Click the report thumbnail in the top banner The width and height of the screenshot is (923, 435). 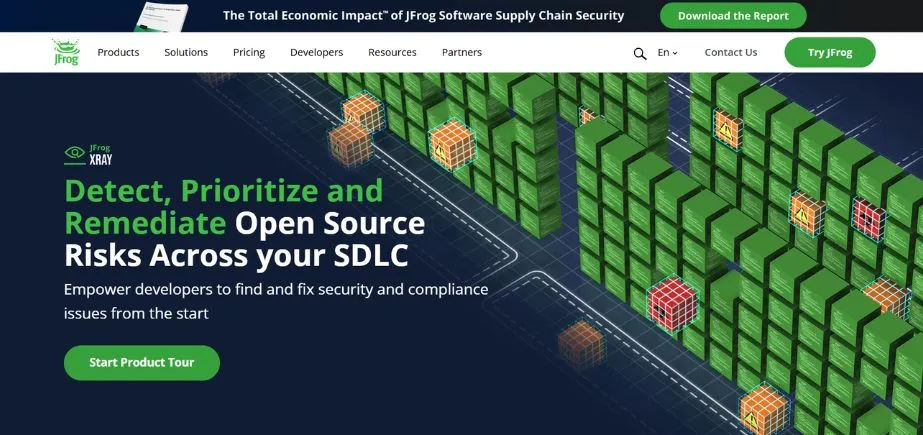(x=161, y=16)
